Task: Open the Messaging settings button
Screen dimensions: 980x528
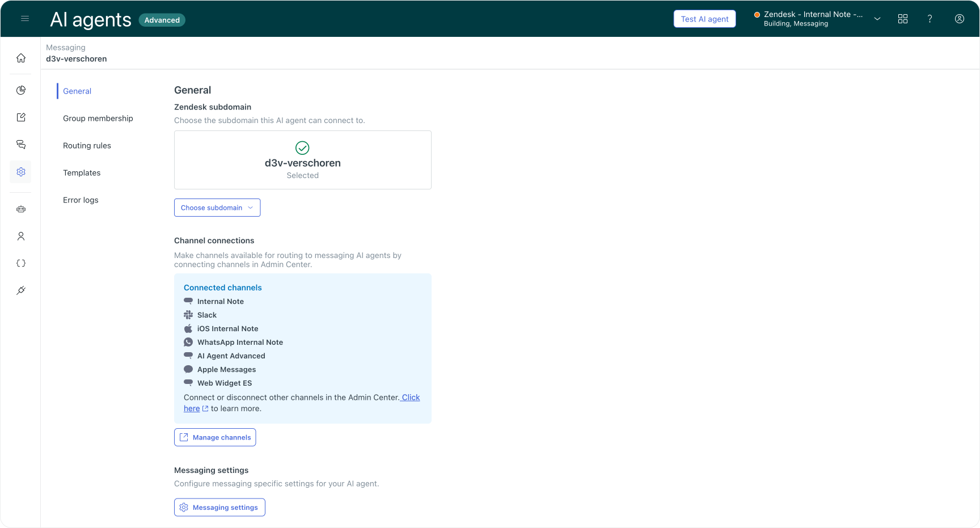Action: tap(219, 507)
